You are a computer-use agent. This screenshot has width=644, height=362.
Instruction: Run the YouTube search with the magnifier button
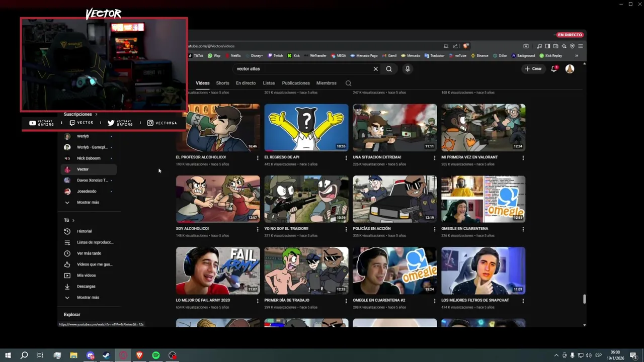point(389,69)
